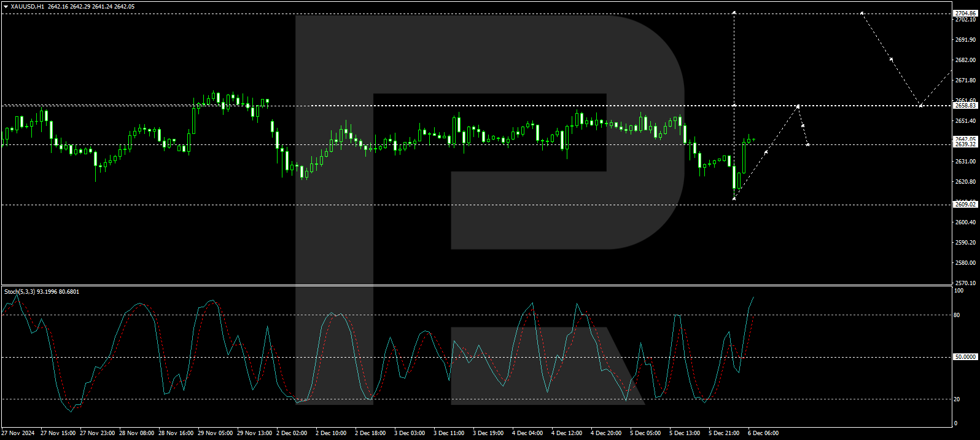Screen dimensions: 980x440
Task: Select the Stoch(5,3,3) indicator label
Action: click(20, 292)
